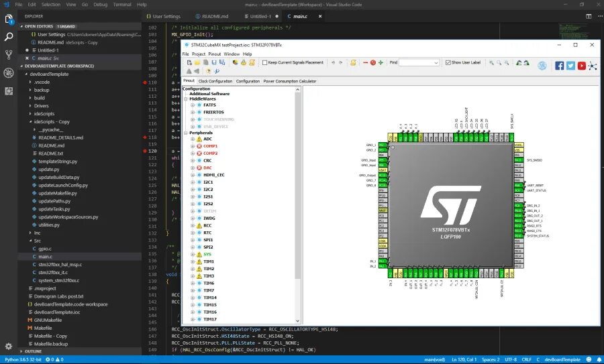The height and width of the screenshot is (364, 604).
Task: Expand the FREERTOS tree node
Action: tap(193, 113)
